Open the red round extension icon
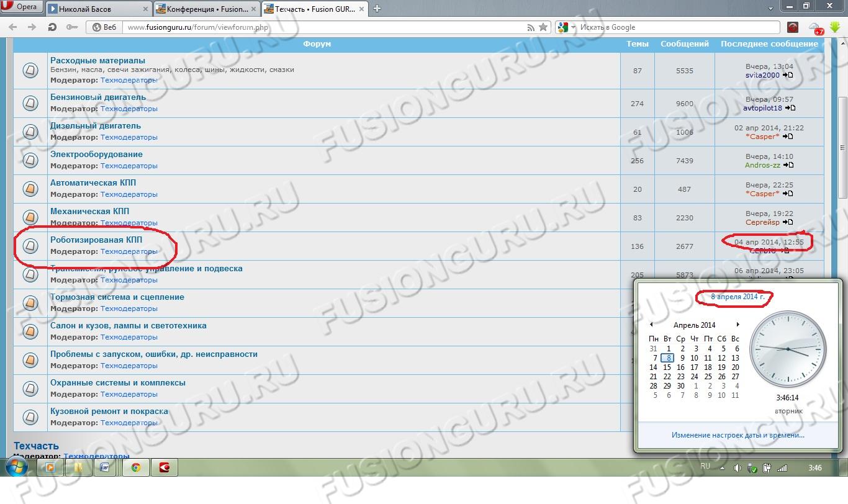The height and width of the screenshot is (504, 848). click(793, 27)
